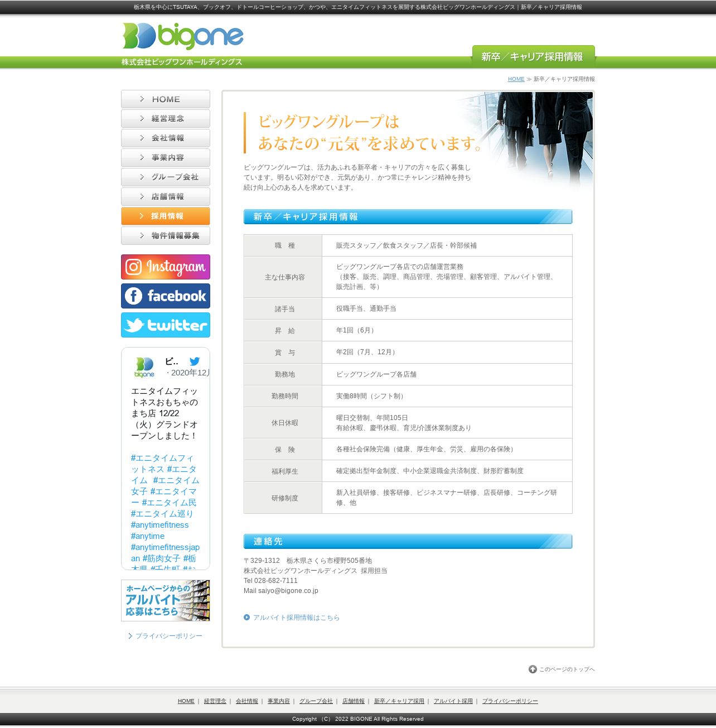Click 会社情報 in the footer navigation
716x728 pixels.
pyautogui.click(x=247, y=701)
